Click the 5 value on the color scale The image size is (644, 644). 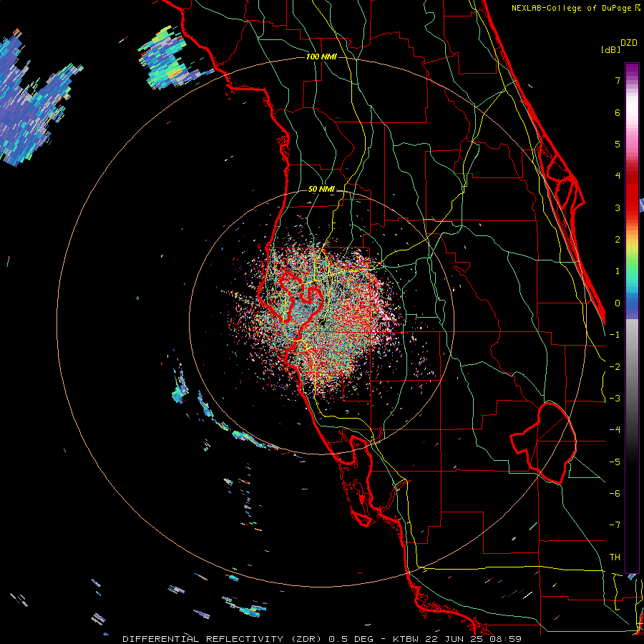(618, 144)
